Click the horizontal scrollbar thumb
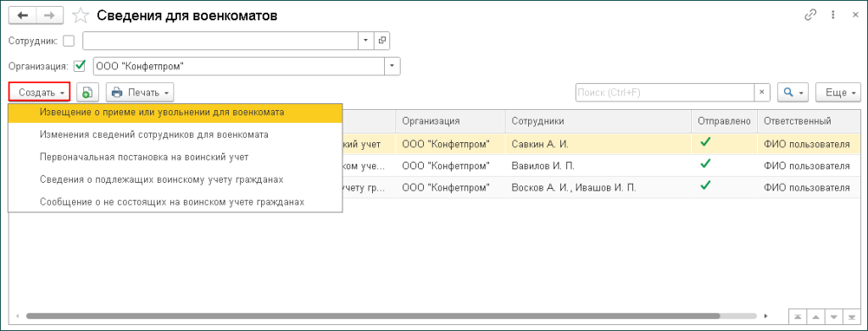The height and width of the screenshot is (331, 868). pyautogui.click(x=373, y=316)
